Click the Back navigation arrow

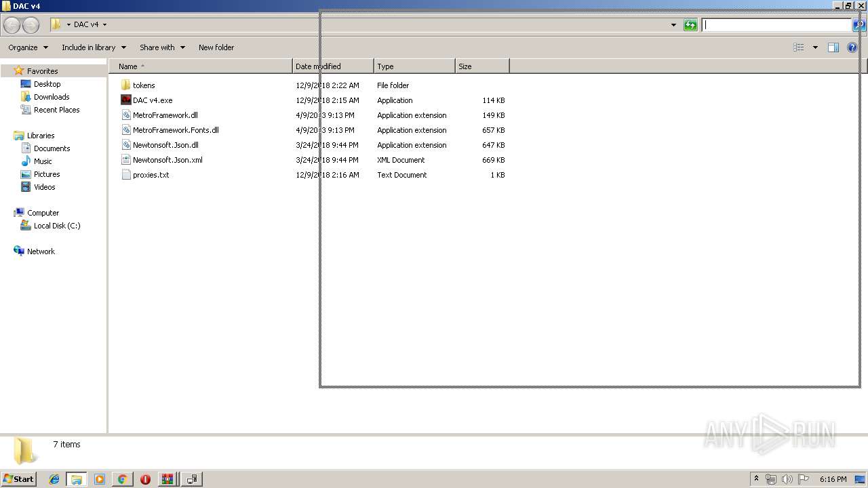[x=12, y=25]
